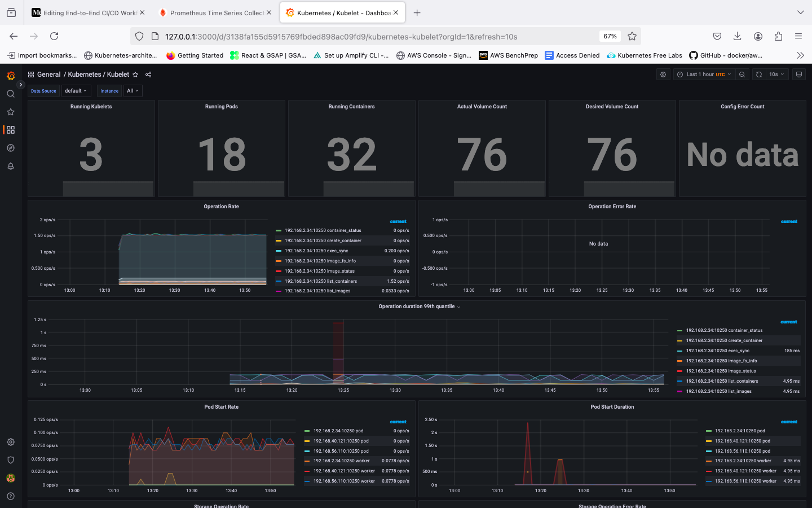Switch to Prometheus Time Series tab

pos(214,12)
